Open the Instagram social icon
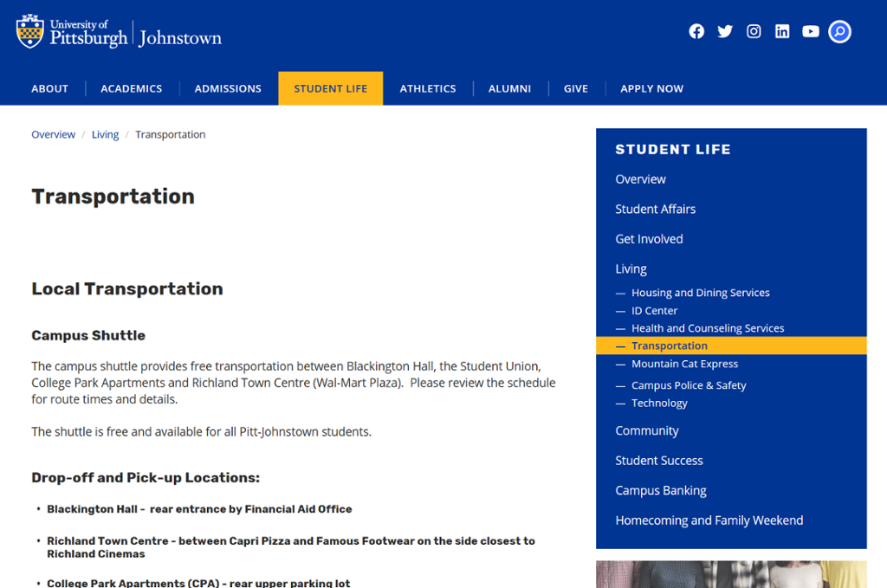The width and height of the screenshot is (887, 588). (754, 32)
